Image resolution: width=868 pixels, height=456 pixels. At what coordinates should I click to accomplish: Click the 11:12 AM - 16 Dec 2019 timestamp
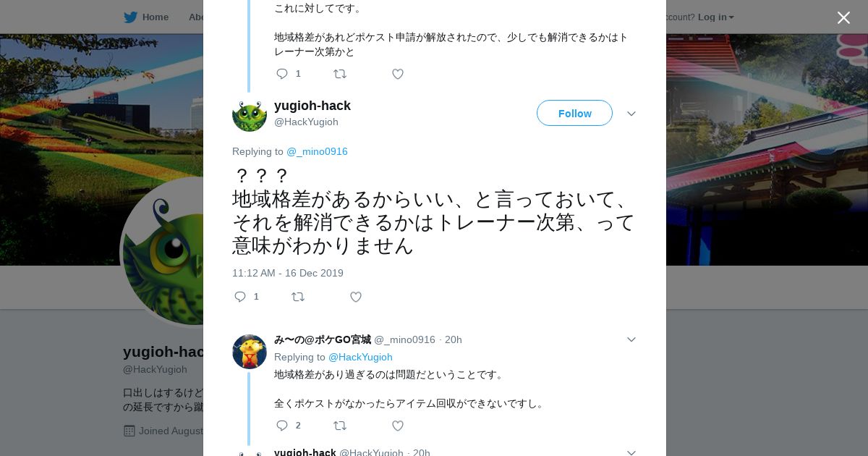click(288, 273)
